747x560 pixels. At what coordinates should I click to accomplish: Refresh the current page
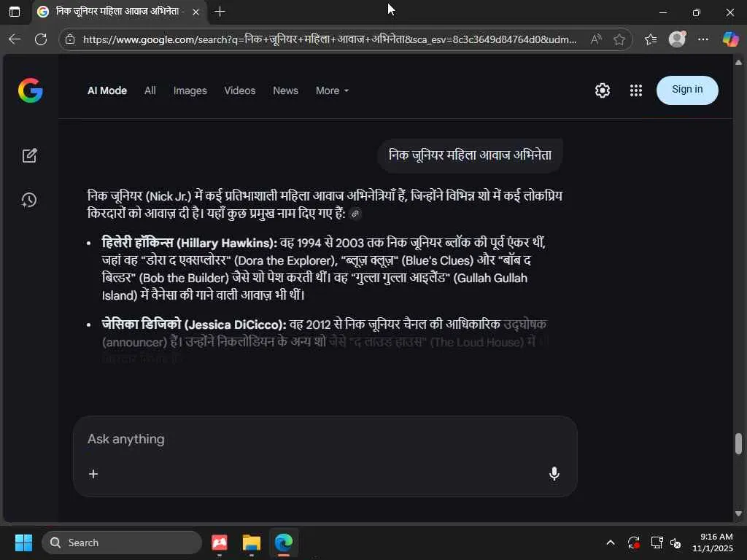pyautogui.click(x=41, y=39)
